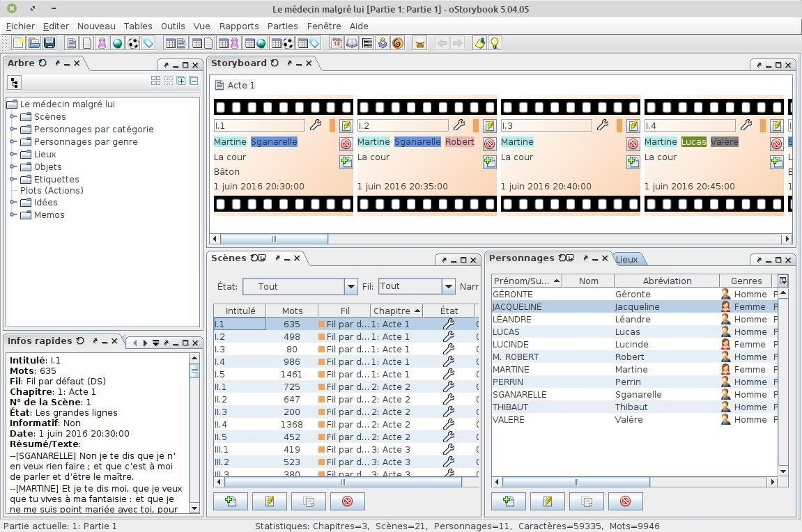Viewport: 802px width, 532px height.
Task: Click the soccer ball objects toolbar icon
Action: point(133,43)
